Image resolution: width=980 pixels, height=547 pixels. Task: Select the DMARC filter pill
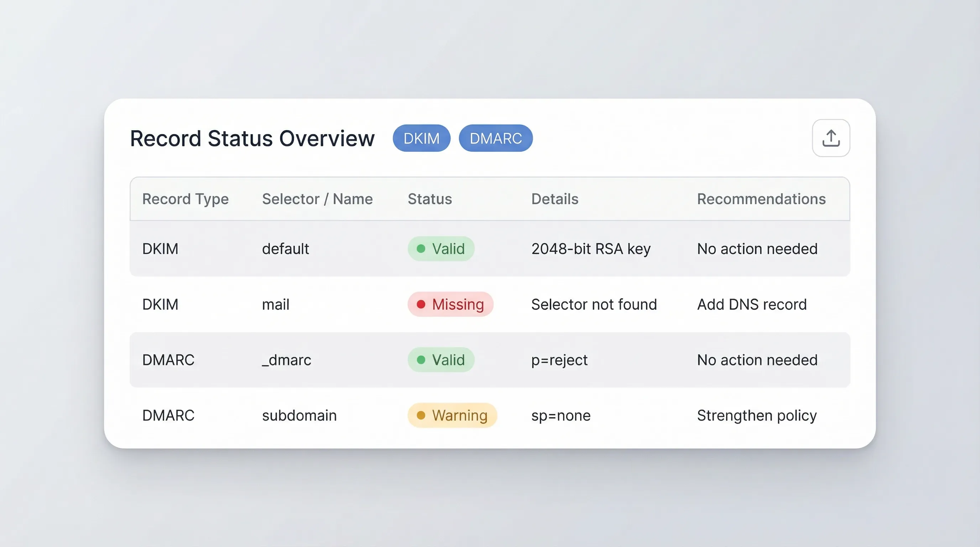pos(495,138)
